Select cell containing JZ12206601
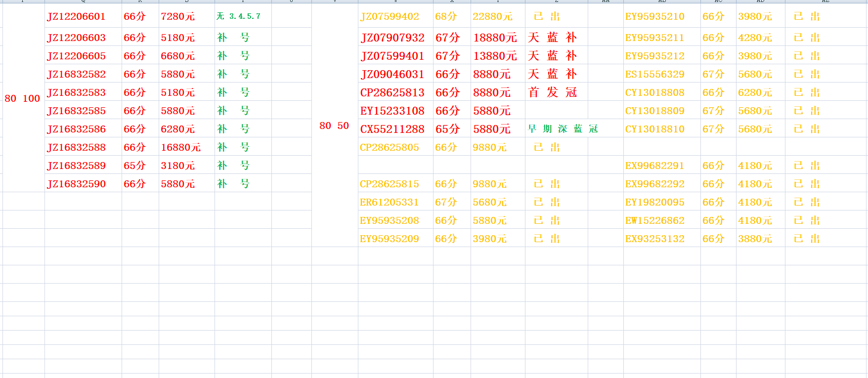The image size is (868, 378). [77, 16]
